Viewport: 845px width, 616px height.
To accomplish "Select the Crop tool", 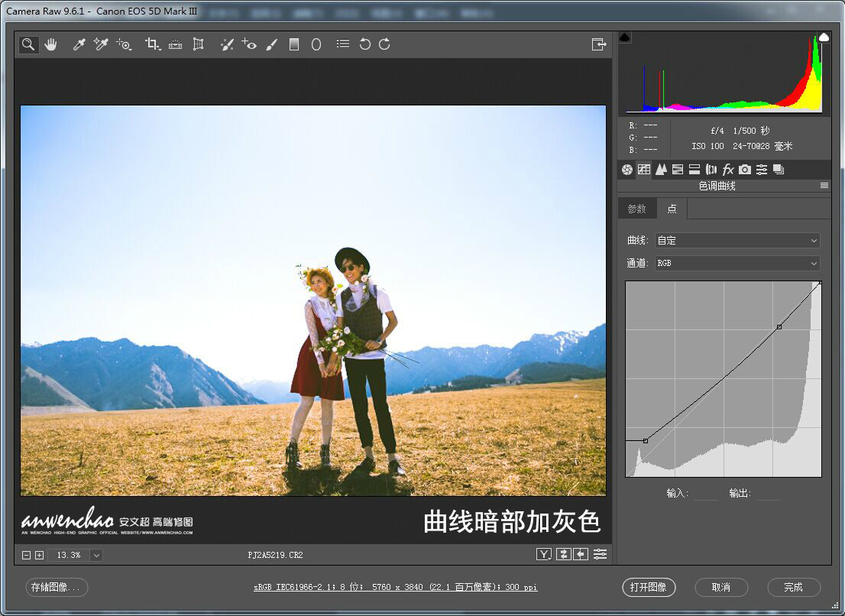I will (153, 45).
